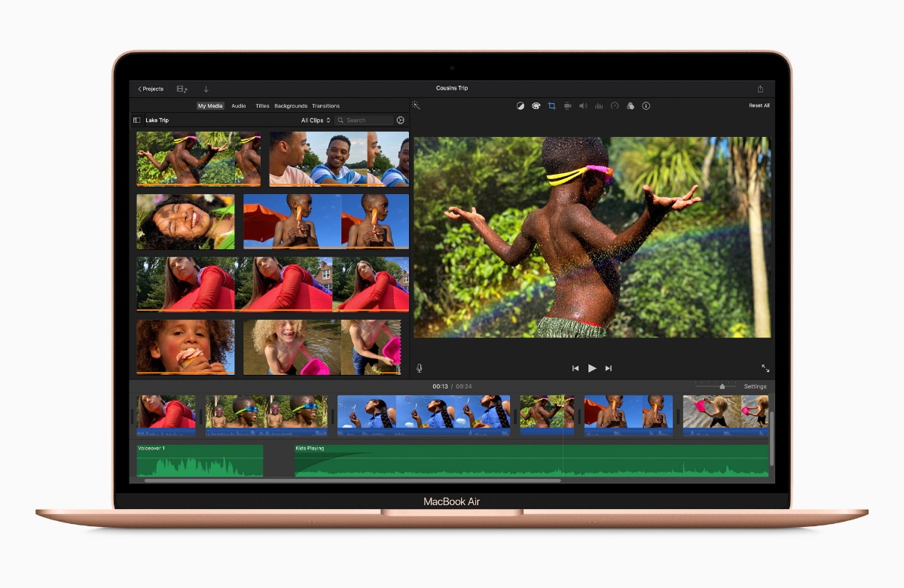Open the clip filter overlapping-circles tool
Viewport: 904px width, 588px height.
point(631,106)
